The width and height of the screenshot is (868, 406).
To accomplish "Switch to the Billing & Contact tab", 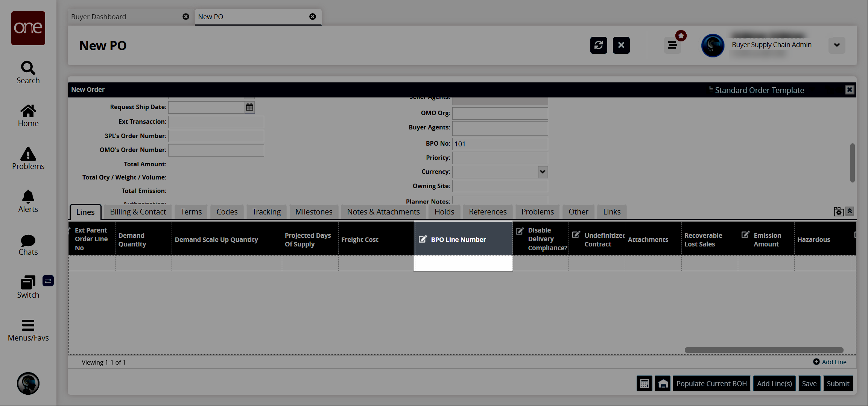I will pos(138,212).
